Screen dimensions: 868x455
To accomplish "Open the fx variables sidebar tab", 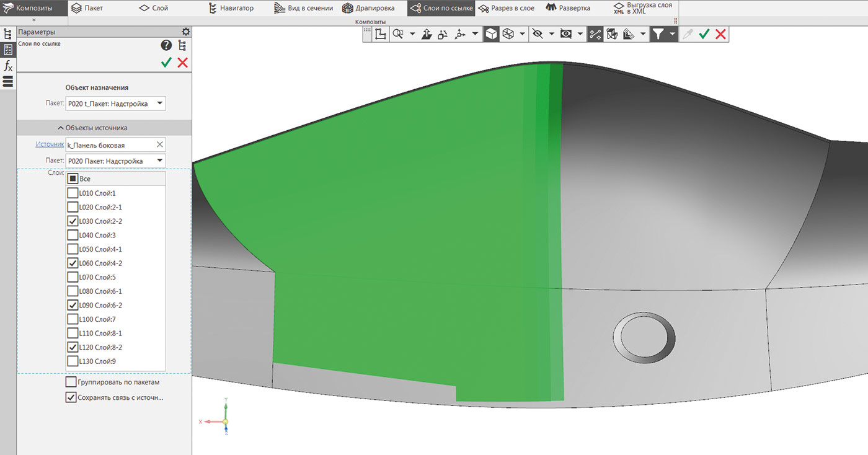I will (x=8, y=66).
